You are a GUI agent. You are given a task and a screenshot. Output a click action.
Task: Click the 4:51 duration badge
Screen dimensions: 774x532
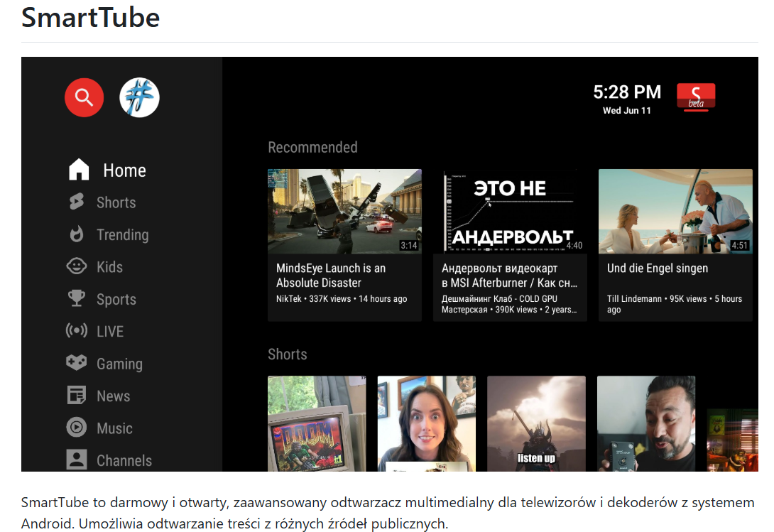(739, 246)
